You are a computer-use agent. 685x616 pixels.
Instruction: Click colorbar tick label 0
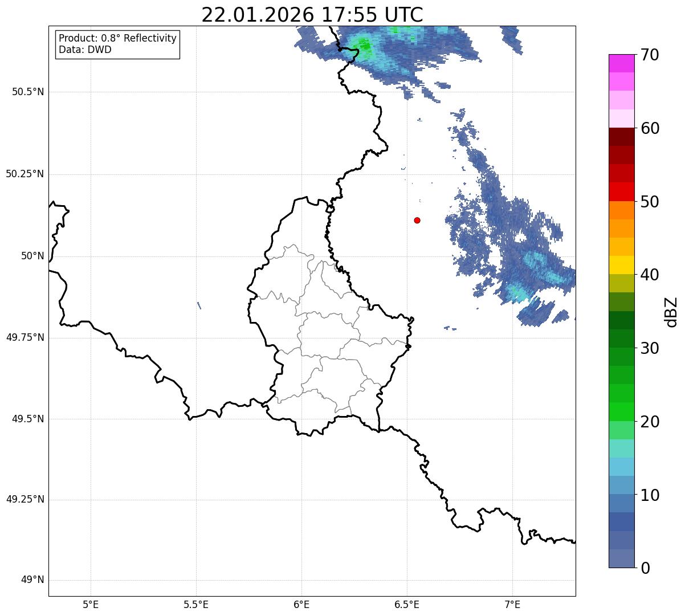coord(645,568)
